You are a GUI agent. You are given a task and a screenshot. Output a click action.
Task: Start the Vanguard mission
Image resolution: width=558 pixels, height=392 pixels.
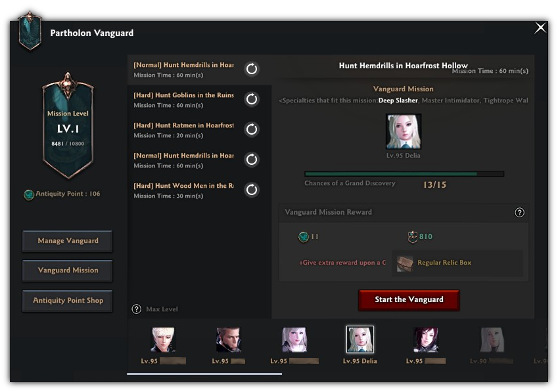[409, 300]
